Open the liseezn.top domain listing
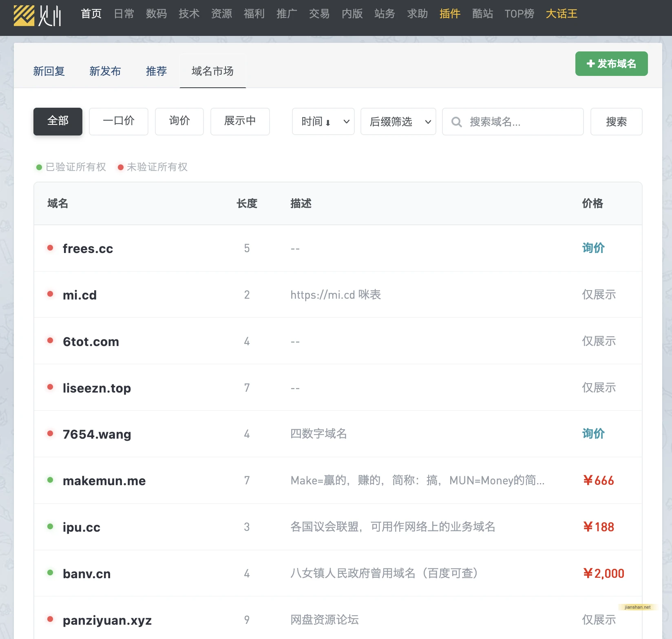 point(97,388)
